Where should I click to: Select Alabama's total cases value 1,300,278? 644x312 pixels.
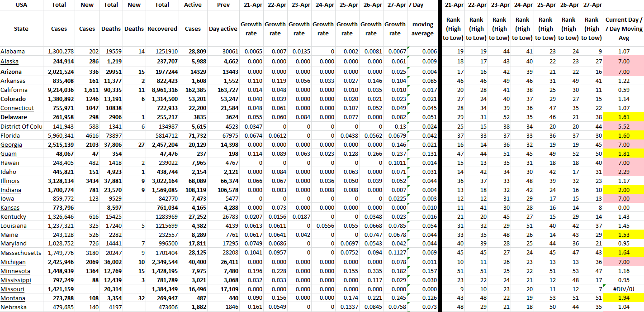pyautogui.click(x=59, y=52)
